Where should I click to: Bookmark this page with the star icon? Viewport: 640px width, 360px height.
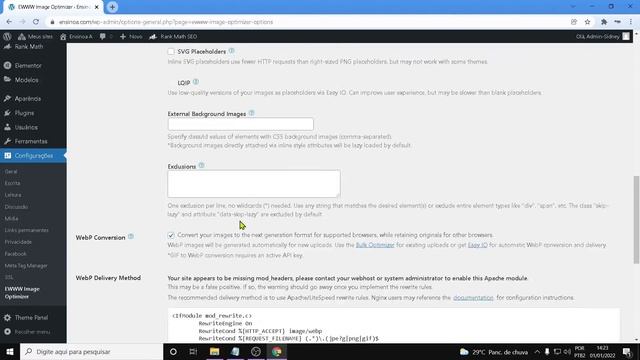587,22
